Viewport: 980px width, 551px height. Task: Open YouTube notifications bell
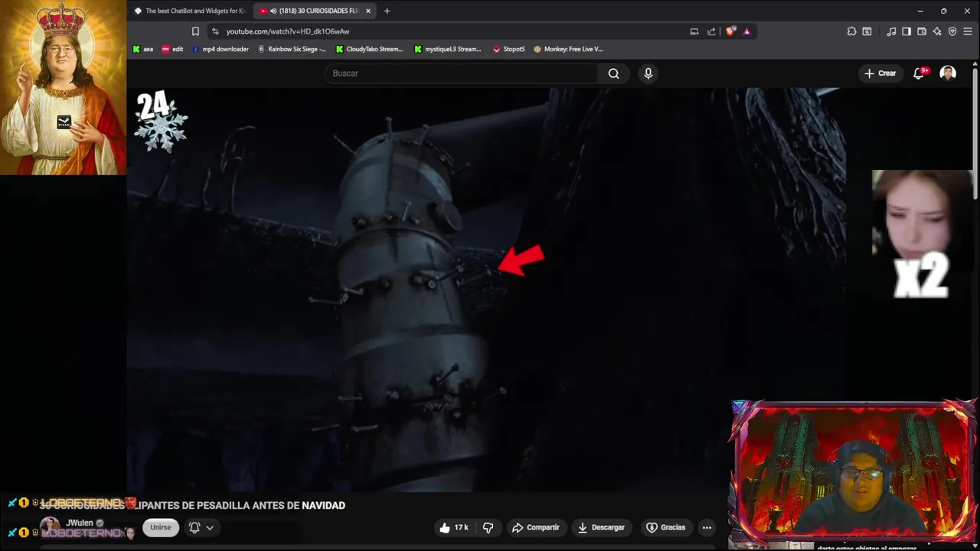point(919,73)
